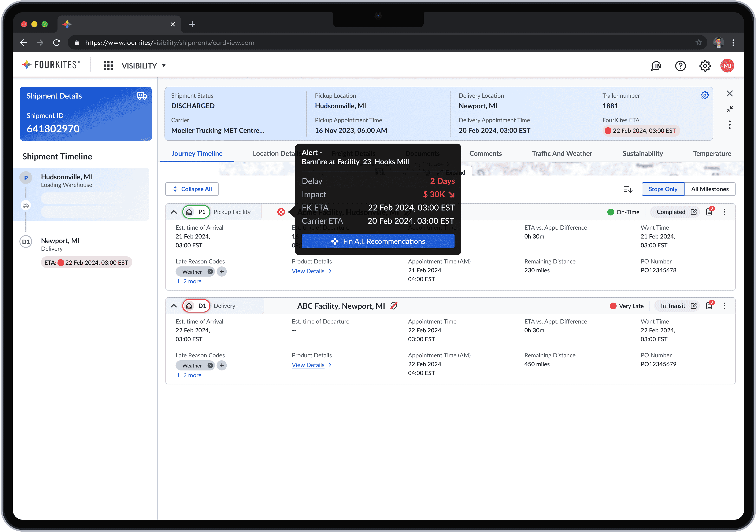Click the collapse arrows icon below close

[730, 109]
